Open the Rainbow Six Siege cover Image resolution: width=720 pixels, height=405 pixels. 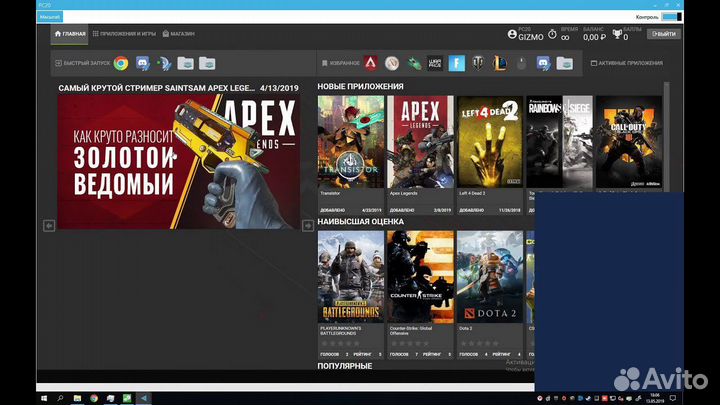[x=559, y=141]
